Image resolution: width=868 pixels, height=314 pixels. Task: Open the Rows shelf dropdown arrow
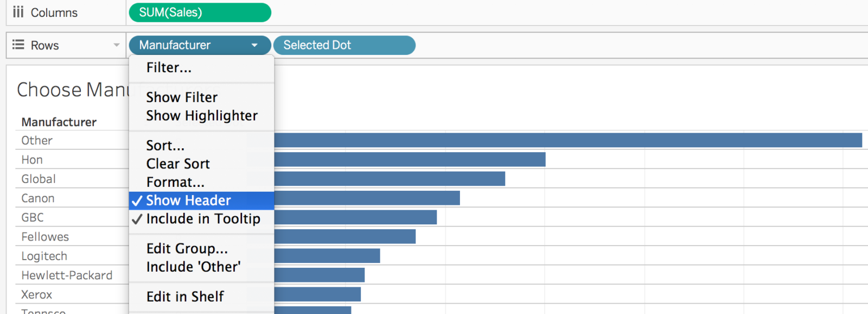[116, 45]
